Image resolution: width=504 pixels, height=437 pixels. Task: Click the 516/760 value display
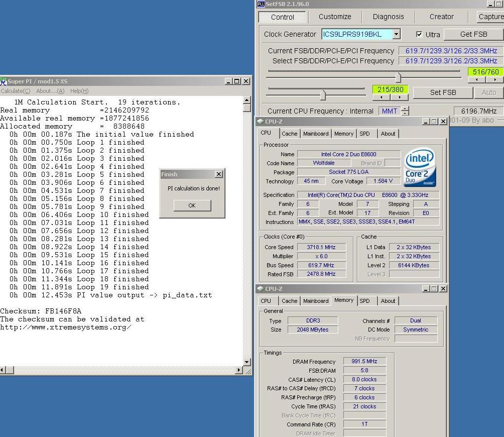click(486, 72)
